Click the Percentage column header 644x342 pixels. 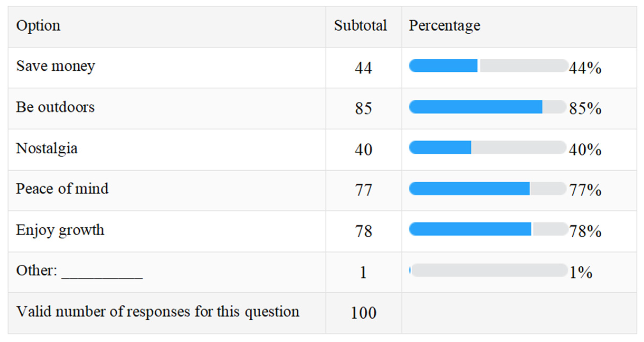pos(445,26)
